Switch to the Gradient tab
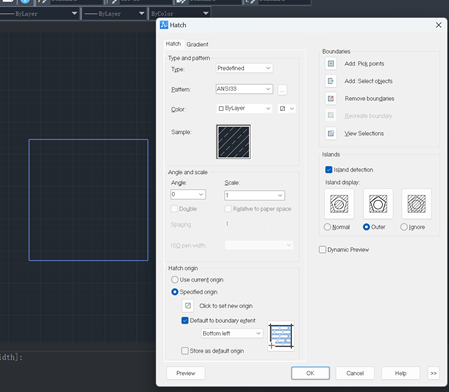 tap(197, 44)
